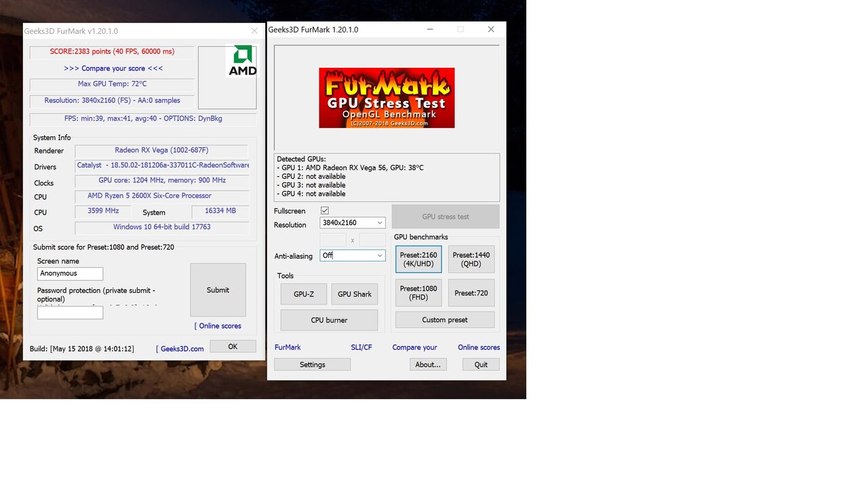This screenshot has height=488, width=868.
Task: Close the FurMark score window
Action: [254, 31]
